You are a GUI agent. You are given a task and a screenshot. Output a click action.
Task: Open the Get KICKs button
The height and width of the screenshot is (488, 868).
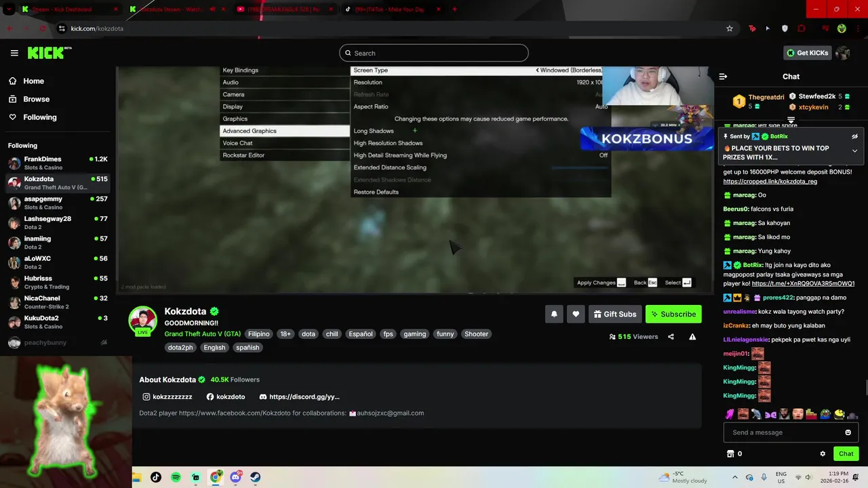coord(806,53)
